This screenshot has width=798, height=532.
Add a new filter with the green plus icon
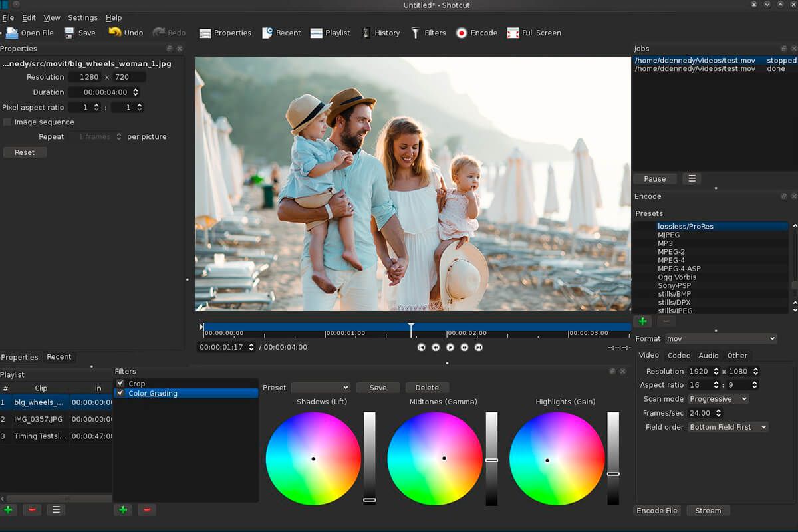(x=122, y=509)
